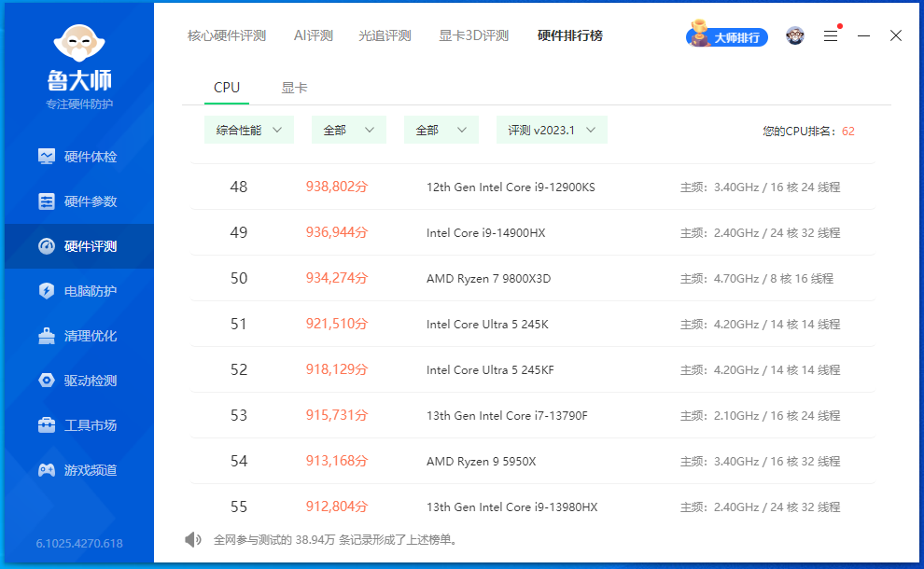Switch to 核心硬件评测 tab
The height and width of the screenshot is (569, 924).
227,36
